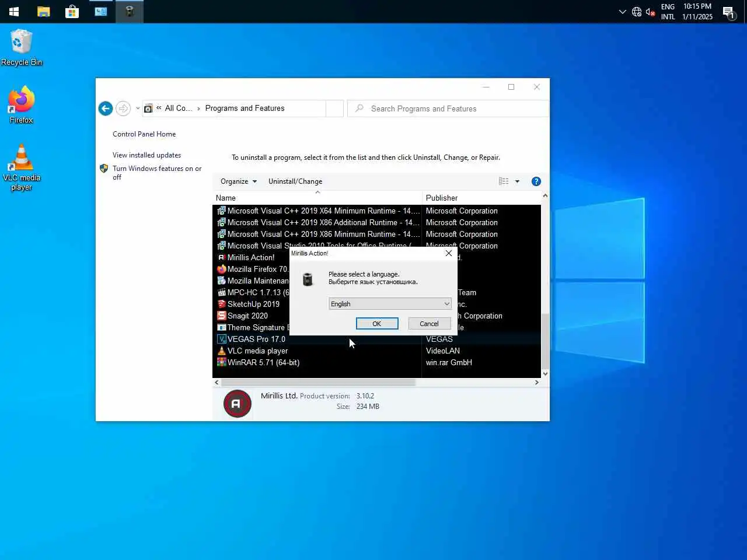Open the Action Center notifications icon
This screenshot has height=560, width=747.
(728, 12)
